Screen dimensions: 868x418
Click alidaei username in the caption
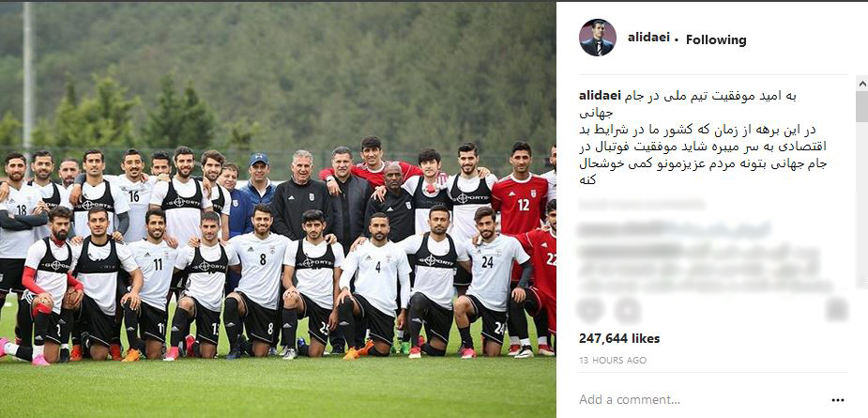point(600,96)
